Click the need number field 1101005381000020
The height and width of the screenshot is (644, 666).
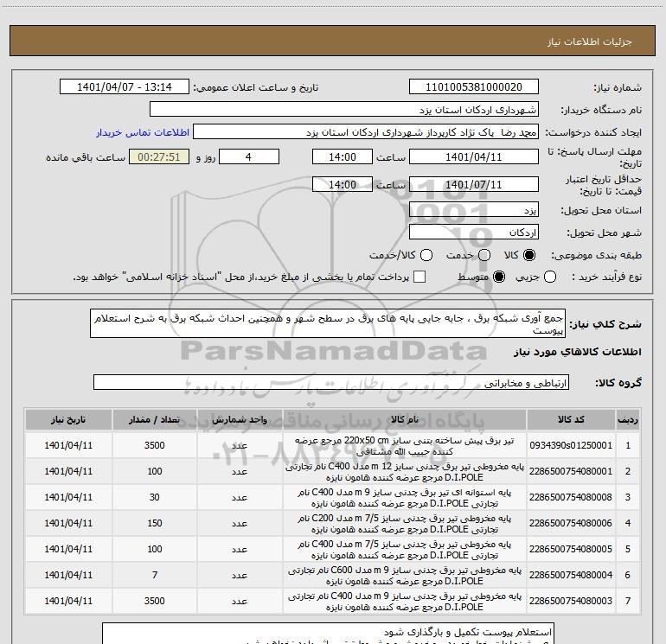474,87
